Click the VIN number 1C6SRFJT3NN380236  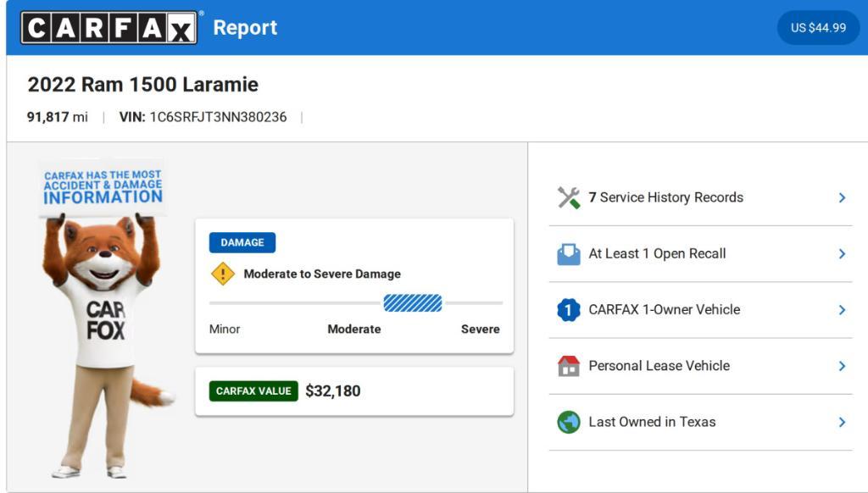218,117
